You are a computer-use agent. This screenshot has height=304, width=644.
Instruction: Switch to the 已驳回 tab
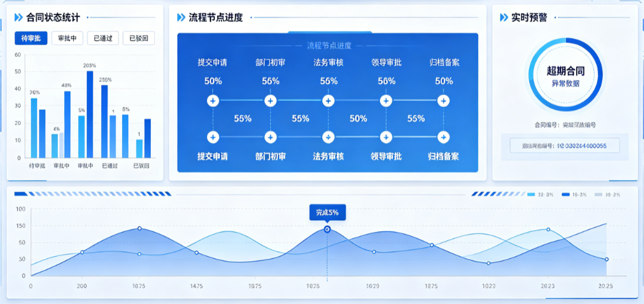139,38
